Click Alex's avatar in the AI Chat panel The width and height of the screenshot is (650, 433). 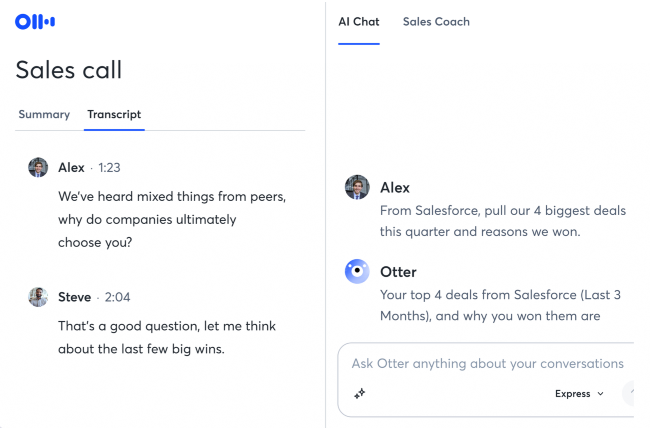[357, 187]
